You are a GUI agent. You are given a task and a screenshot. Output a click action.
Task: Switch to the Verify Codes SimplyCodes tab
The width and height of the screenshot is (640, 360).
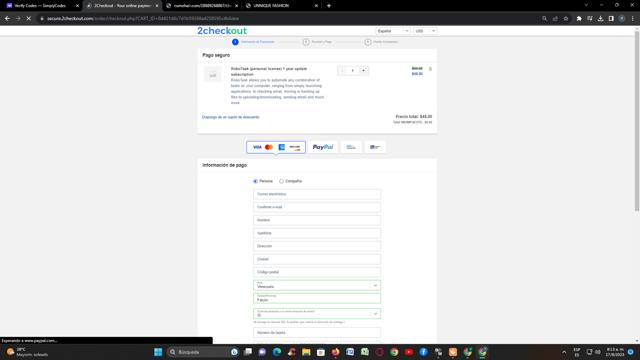tap(41, 6)
